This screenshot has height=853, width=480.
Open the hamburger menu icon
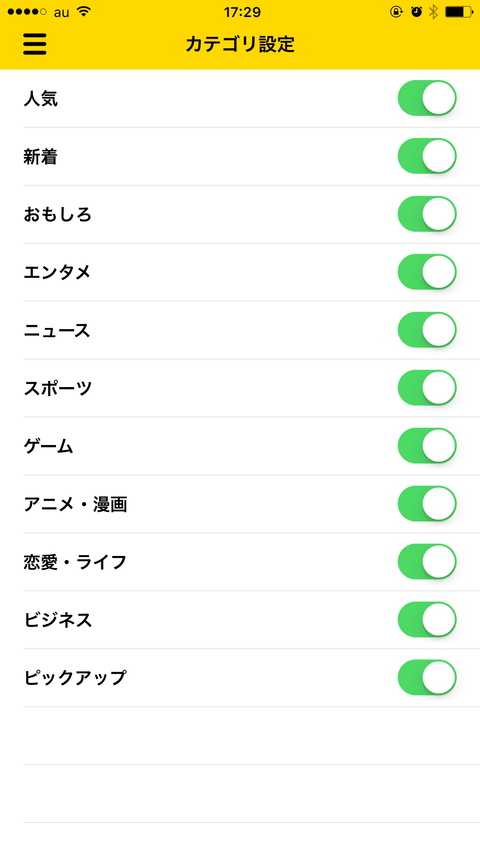coord(35,44)
